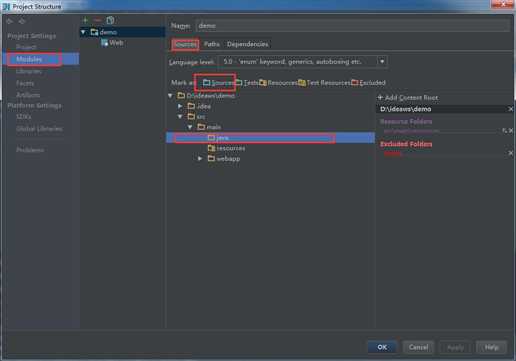Click the Cancel button
Screen dimensions: 516x361
(x=418, y=347)
